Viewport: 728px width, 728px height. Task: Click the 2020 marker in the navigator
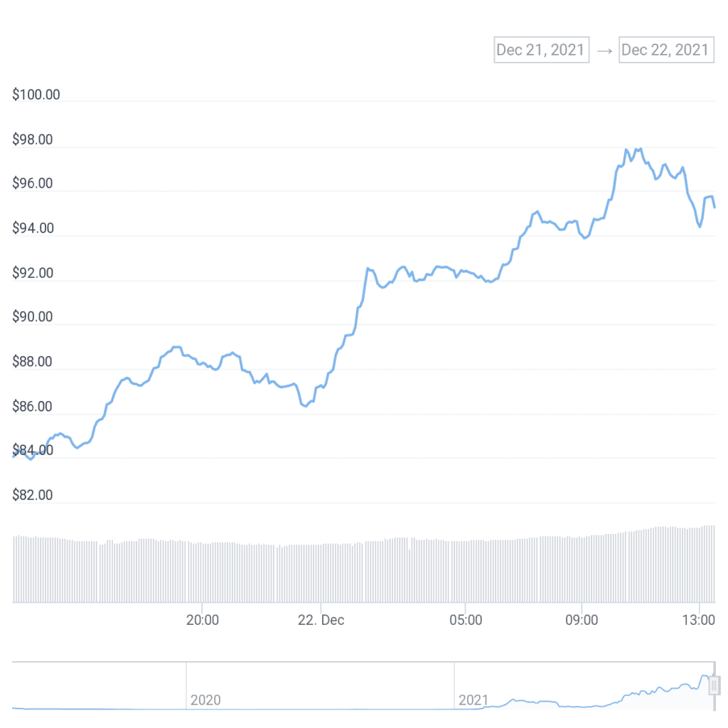click(x=206, y=700)
